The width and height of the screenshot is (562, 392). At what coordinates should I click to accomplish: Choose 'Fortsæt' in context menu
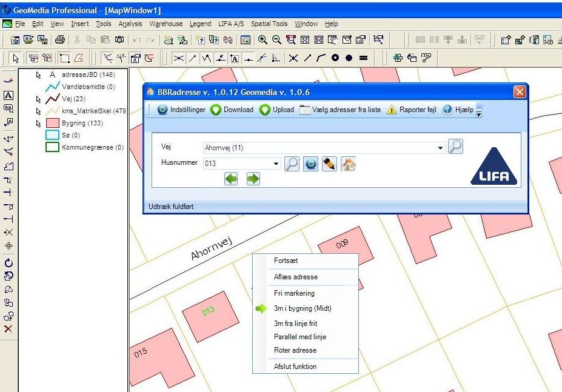306,261
